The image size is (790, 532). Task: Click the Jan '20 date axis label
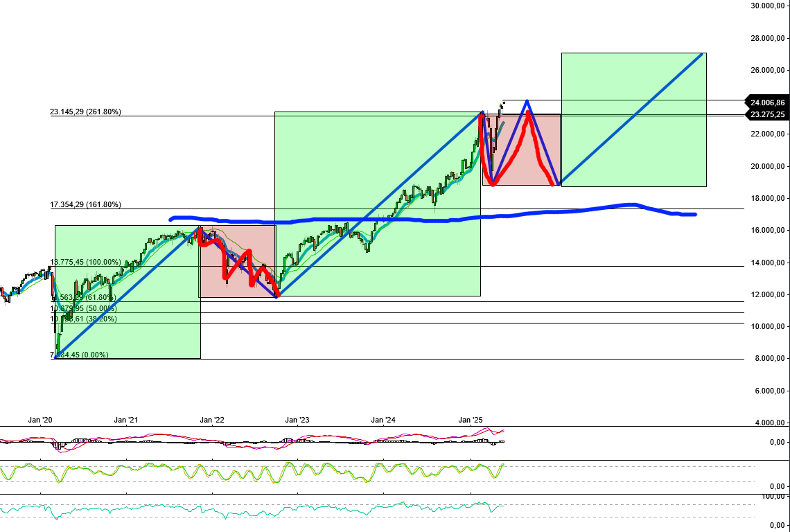[x=39, y=420]
